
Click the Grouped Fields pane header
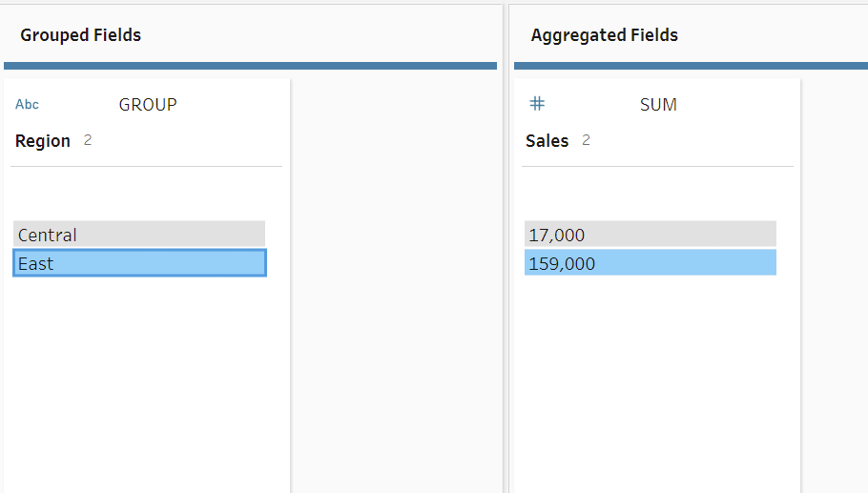point(81,35)
